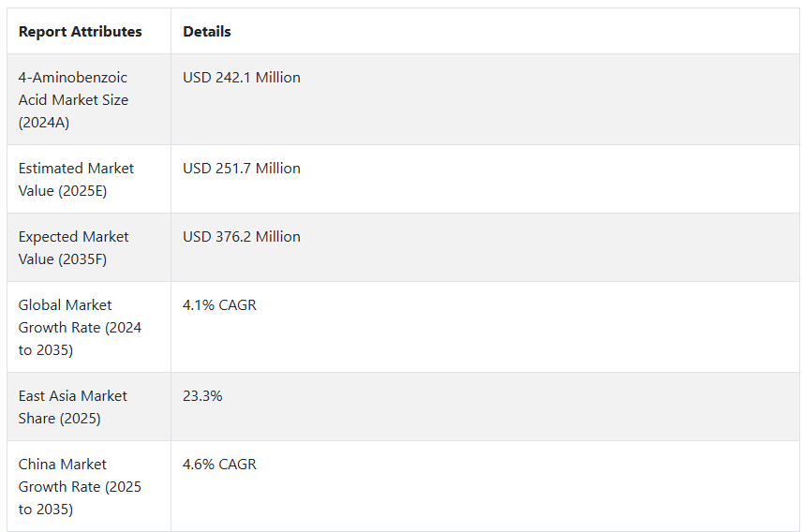Click the text 'to 2035)' under Global Market
802x532 pixels.
[x=46, y=350]
